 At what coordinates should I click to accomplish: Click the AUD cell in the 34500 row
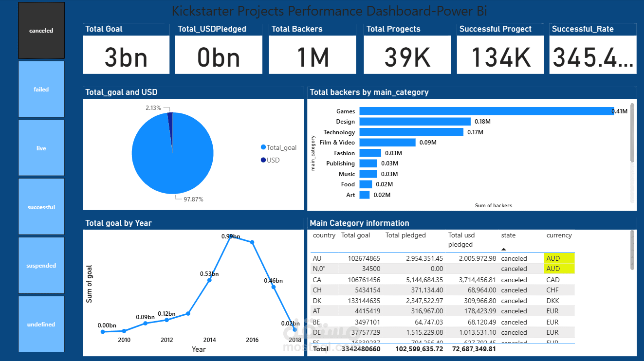[559, 269]
